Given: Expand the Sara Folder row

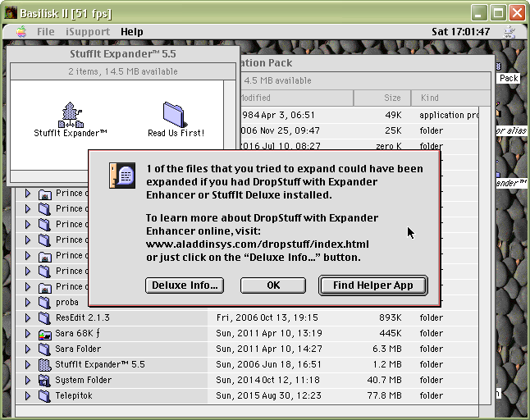Looking at the screenshot, I should tap(28, 349).
